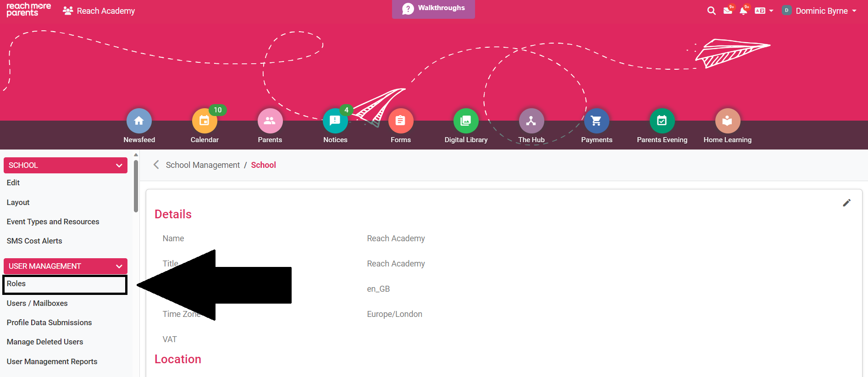Image resolution: width=868 pixels, height=377 pixels.
Task: Select Edit in the School menu
Action: [13, 183]
